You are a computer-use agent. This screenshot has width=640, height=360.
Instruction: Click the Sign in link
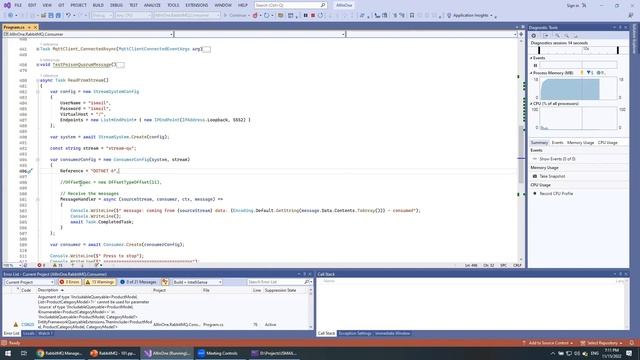[x=573, y=6]
